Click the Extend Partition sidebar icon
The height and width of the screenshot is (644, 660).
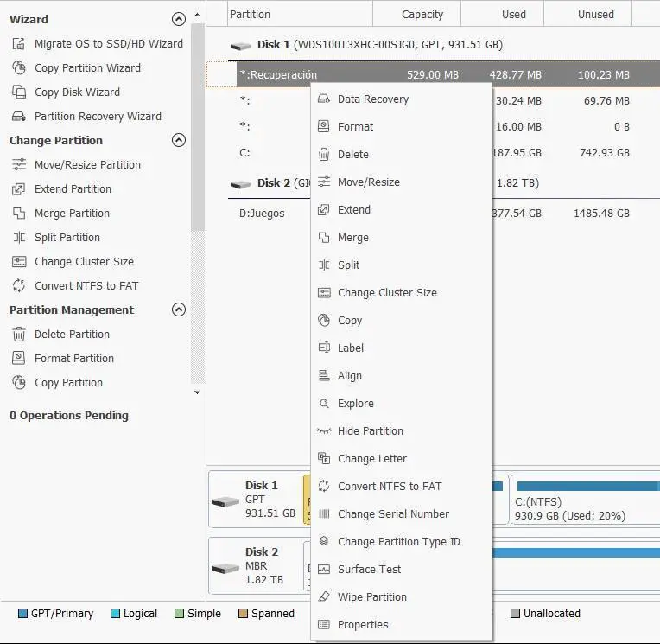point(19,188)
